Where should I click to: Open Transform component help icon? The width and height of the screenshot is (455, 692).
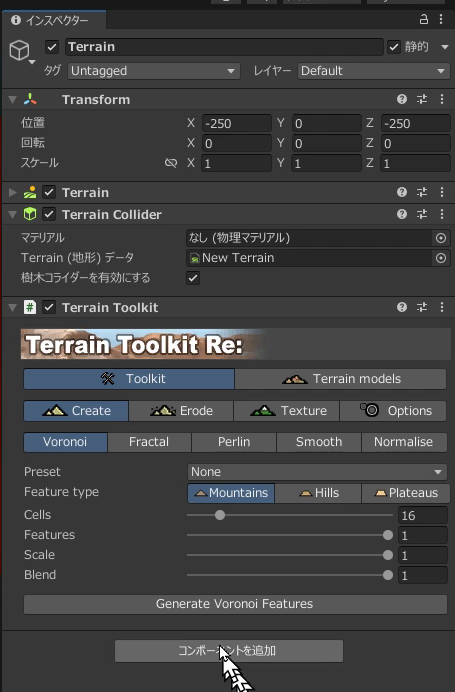(x=402, y=99)
